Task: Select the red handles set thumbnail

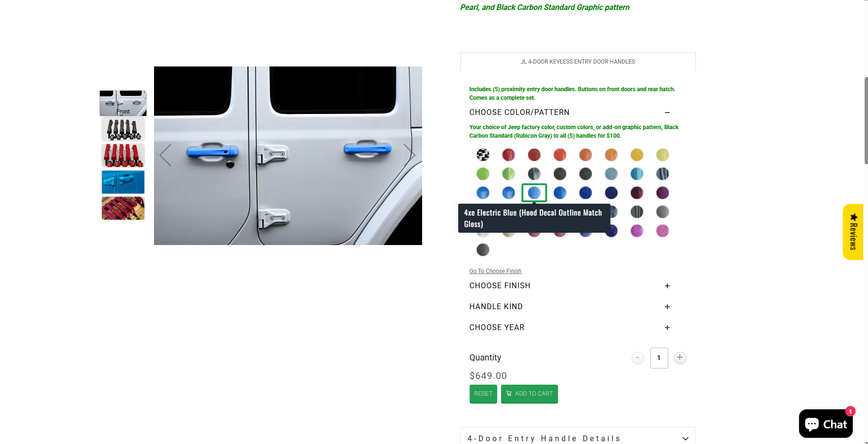Action: 123,155
